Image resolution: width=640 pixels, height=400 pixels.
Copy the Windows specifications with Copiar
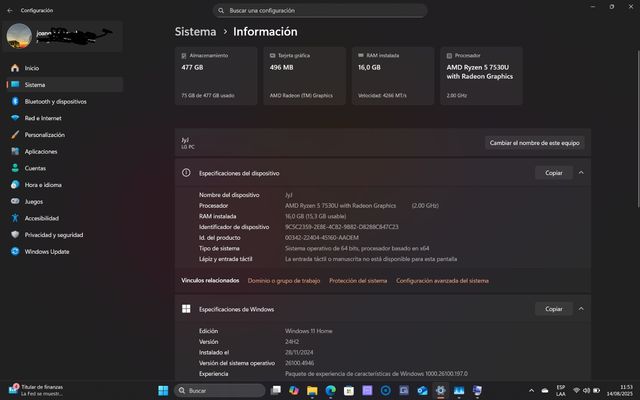point(553,309)
